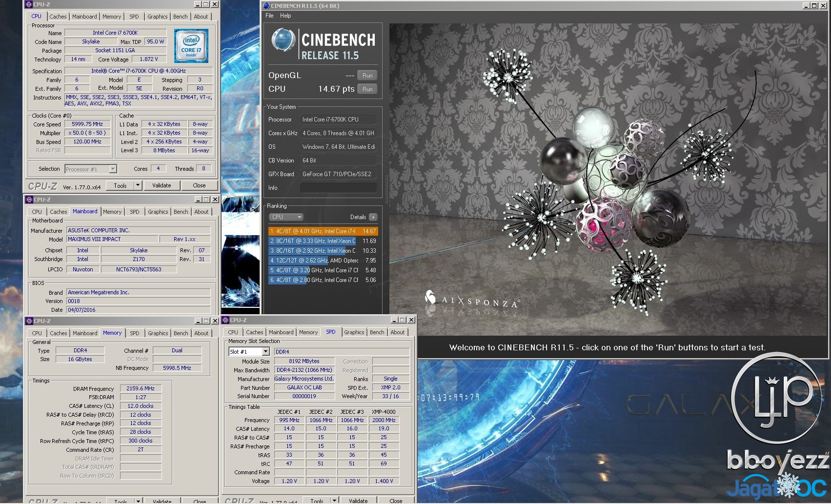Select ranking row 4C/8T @ 2.80 GHz
831x504 pixels.
coord(323,280)
